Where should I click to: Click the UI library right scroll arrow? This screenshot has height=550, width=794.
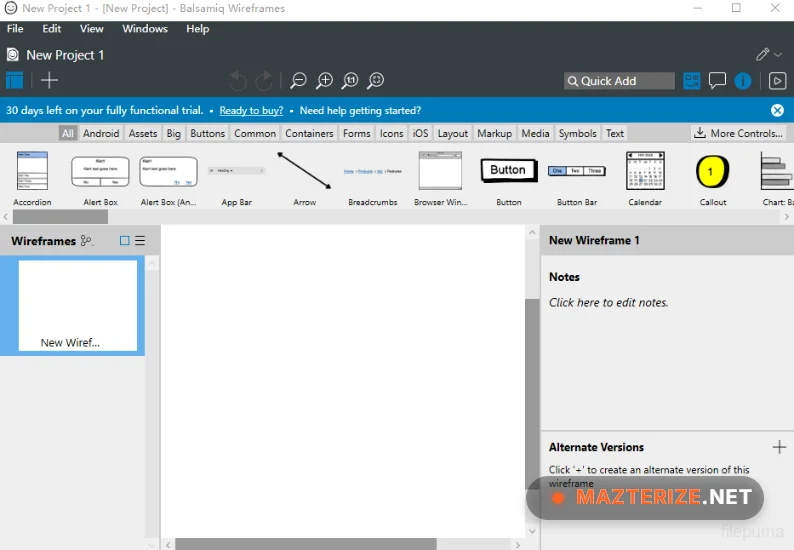[786, 217]
